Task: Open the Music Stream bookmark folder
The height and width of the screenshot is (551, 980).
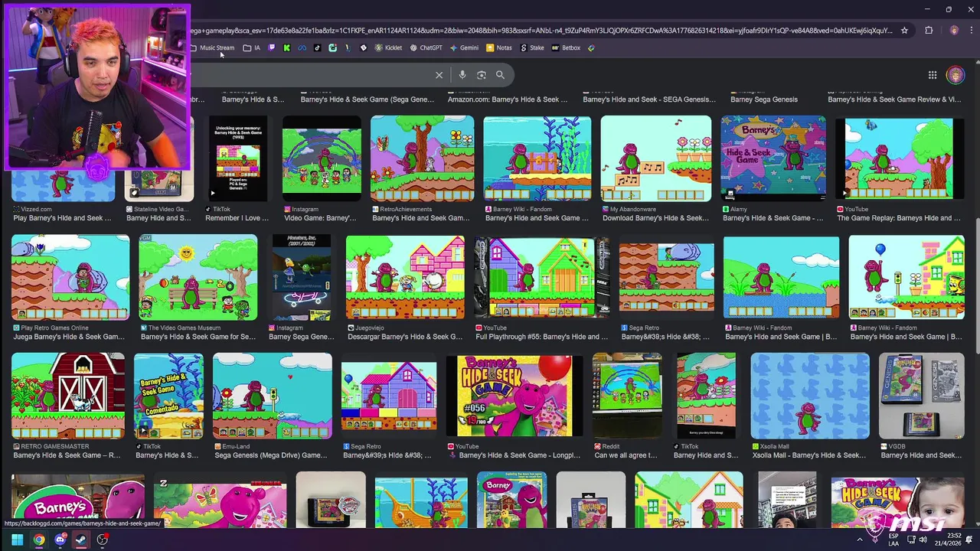Action: pyautogui.click(x=213, y=47)
